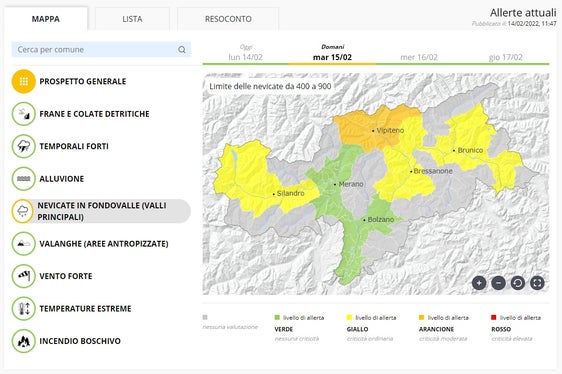Click the VENTO FORTE label
The width and height of the screenshot is (562, 374).
pyautogui.click(x=66, y=276)
